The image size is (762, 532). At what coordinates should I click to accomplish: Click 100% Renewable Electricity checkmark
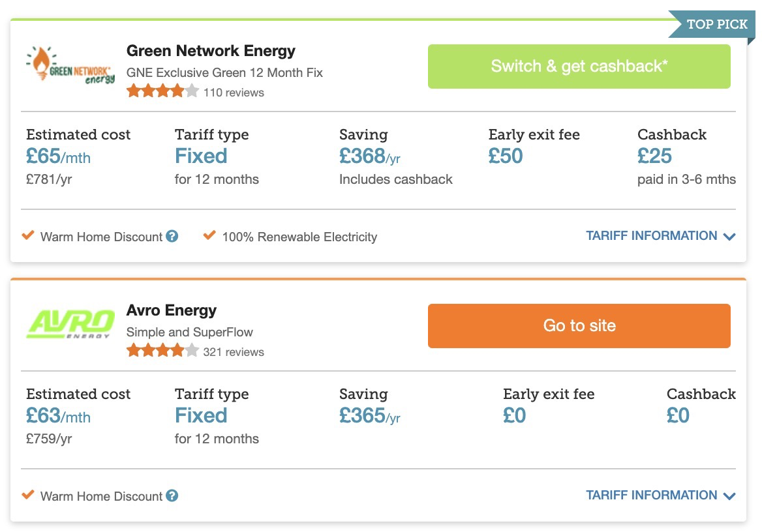(209, 235)
